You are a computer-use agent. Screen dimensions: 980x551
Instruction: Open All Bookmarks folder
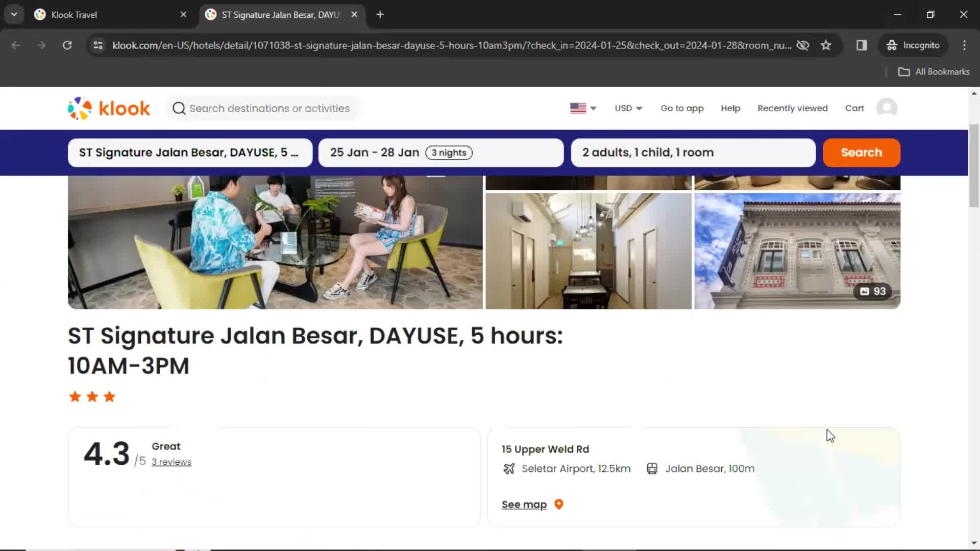934,72
